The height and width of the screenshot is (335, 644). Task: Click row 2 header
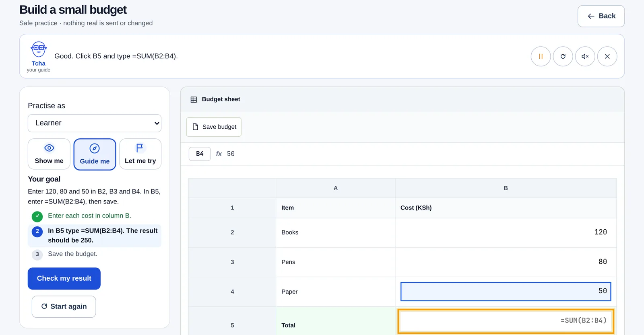pos(232,232)
